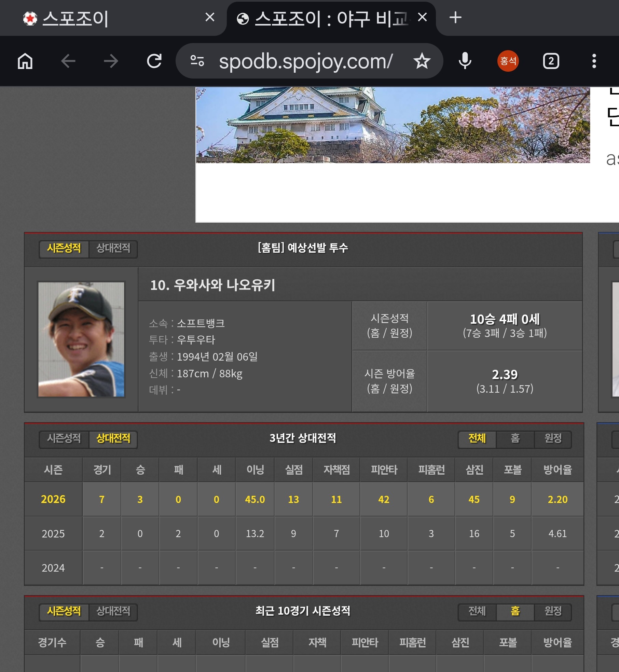This screenshot has height=672, width=619.
Task: Close the 스포조이 : 야구 비교 tab
Action: pos(422,17)
